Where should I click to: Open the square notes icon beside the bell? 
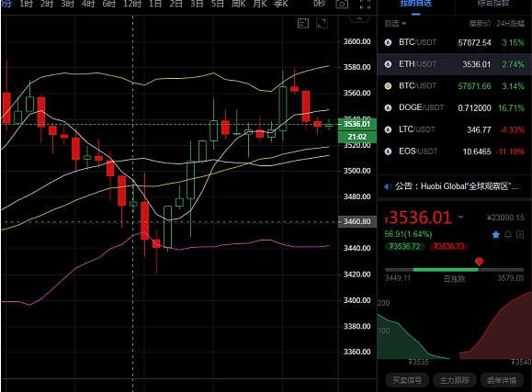tap(520, 234)
